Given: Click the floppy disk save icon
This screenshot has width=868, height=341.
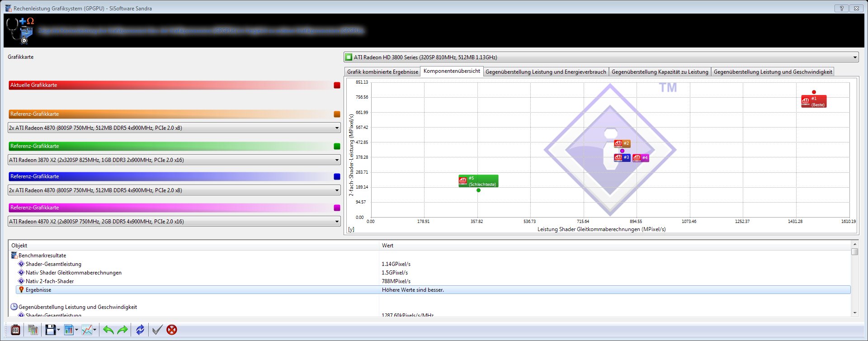Looking at the screenshot, I should 50,330.
